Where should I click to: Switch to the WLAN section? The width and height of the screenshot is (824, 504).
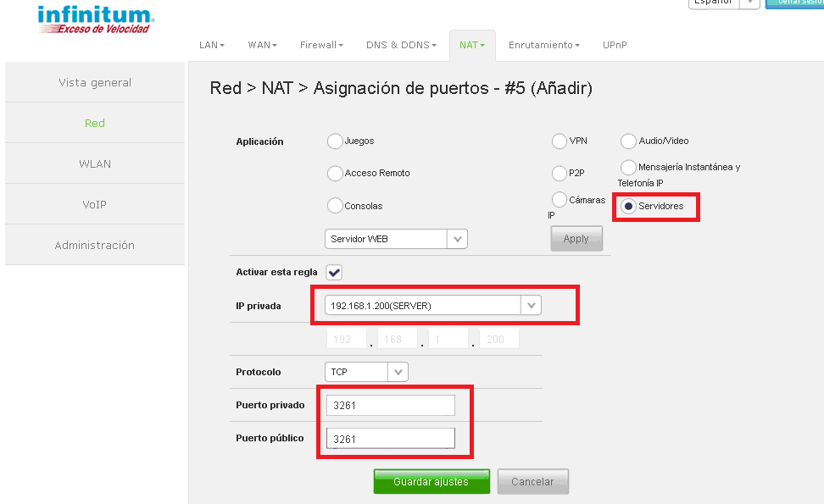pyautogui.click(x=94, y=163)
